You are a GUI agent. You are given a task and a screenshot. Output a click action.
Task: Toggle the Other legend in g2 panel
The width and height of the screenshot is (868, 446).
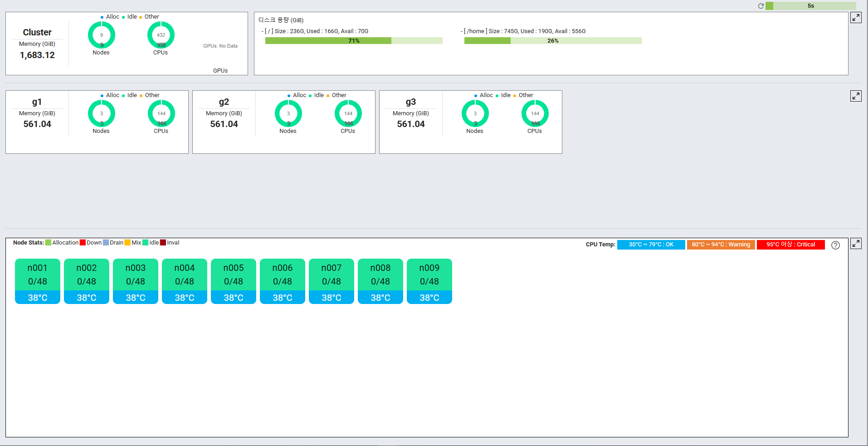pos(336,95)
